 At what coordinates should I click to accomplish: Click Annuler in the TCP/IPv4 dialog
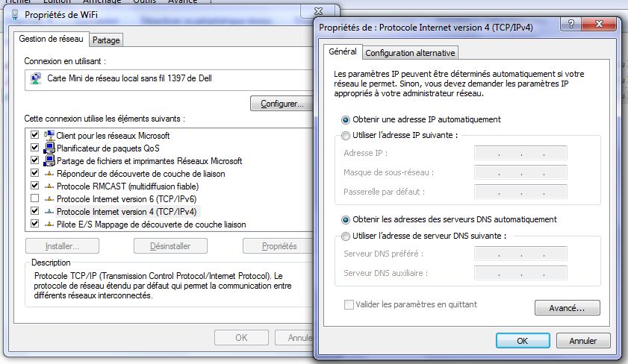[583, 341]
